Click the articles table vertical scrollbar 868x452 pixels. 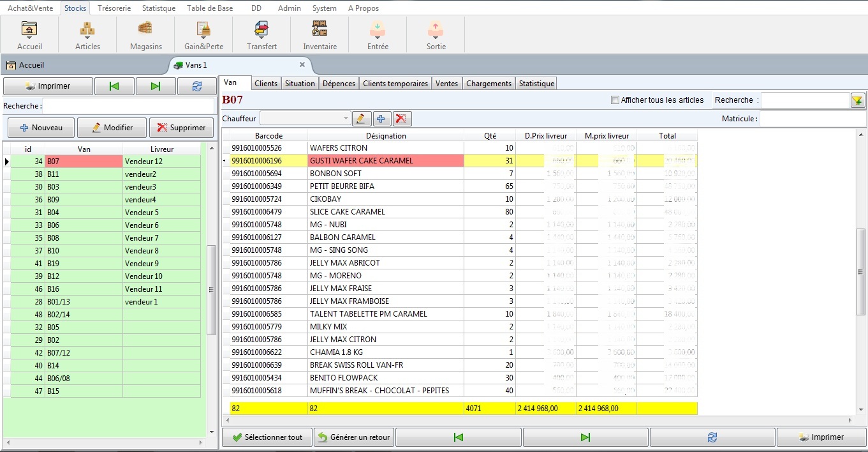860,271
